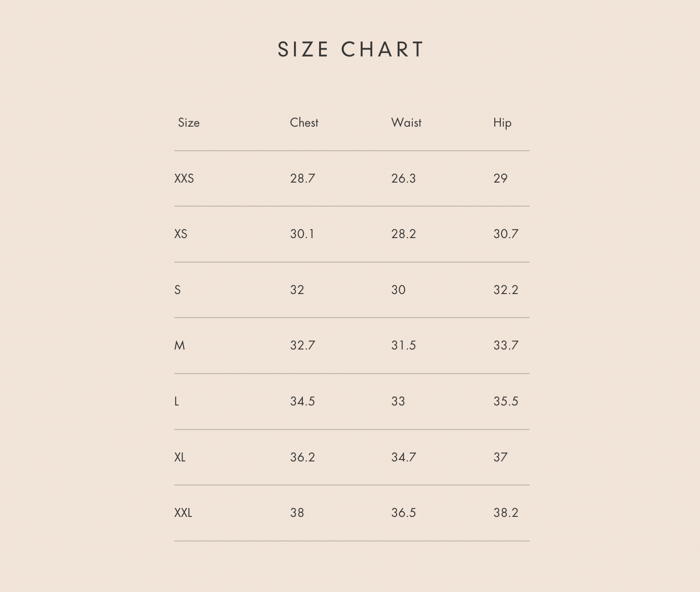Click the Chest column header
The width and height of the screenshot is (700, 592).
coord(304,123)
